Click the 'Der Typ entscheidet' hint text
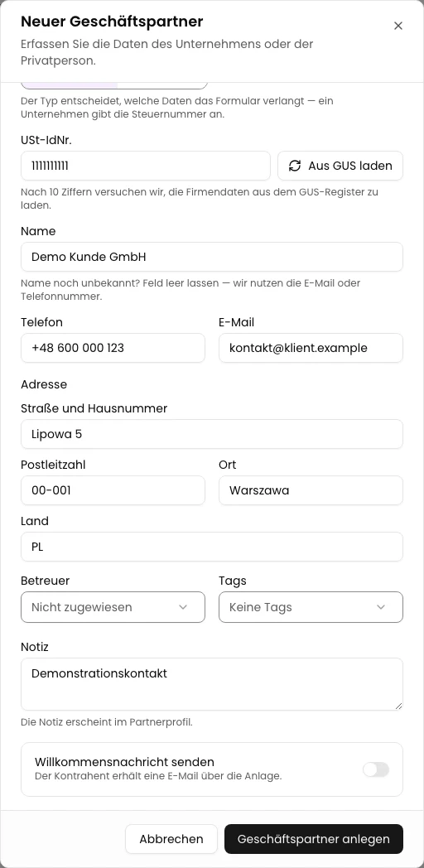Image resolution: width=424 pixels, height=868 pixels. [177, 108]
